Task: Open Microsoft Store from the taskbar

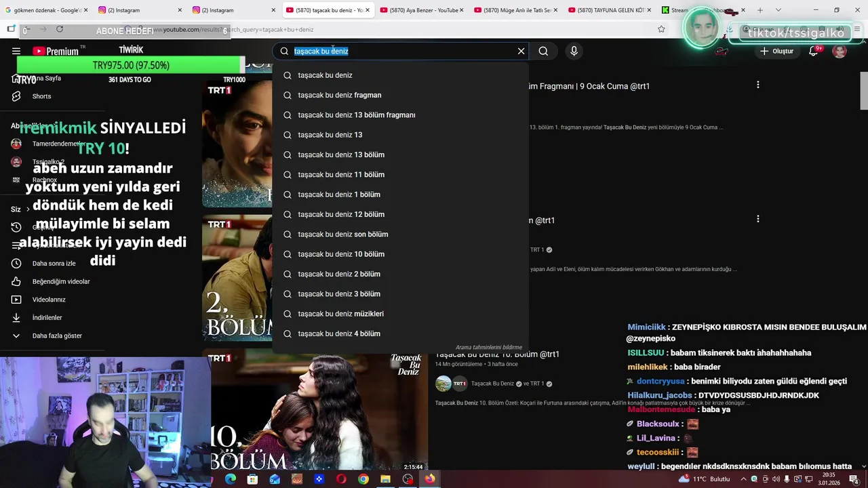Action: click(252, 479)
